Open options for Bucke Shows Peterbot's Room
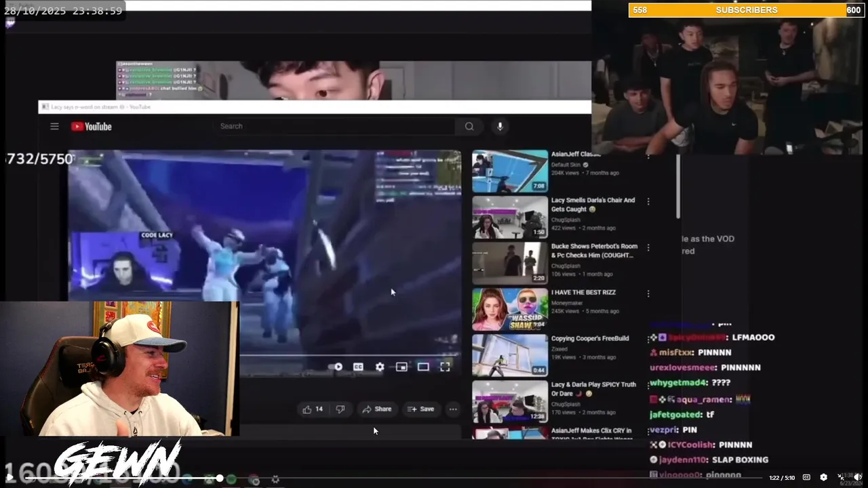Viewport: 868px width, 488px height. click(x=648, y=247)
